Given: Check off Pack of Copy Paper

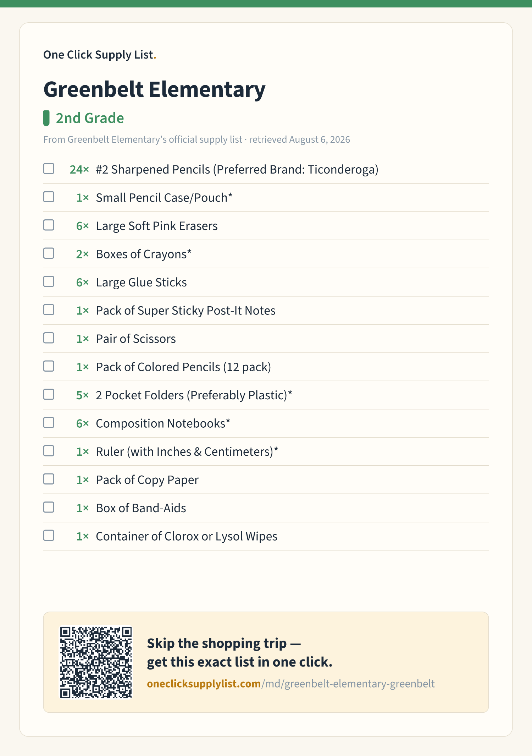Looking at the screenshot, I should click(49, 479).
